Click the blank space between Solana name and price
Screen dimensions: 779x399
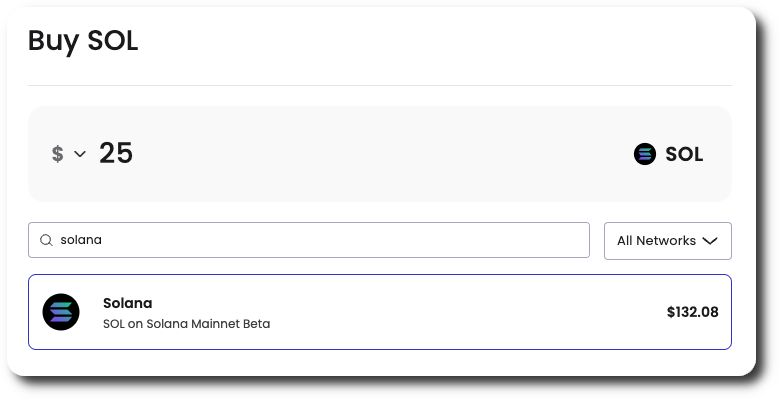(467, 312)
